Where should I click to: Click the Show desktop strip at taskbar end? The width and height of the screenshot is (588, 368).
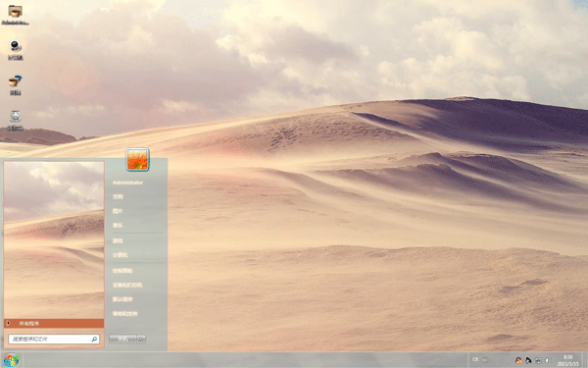point(585,360)
